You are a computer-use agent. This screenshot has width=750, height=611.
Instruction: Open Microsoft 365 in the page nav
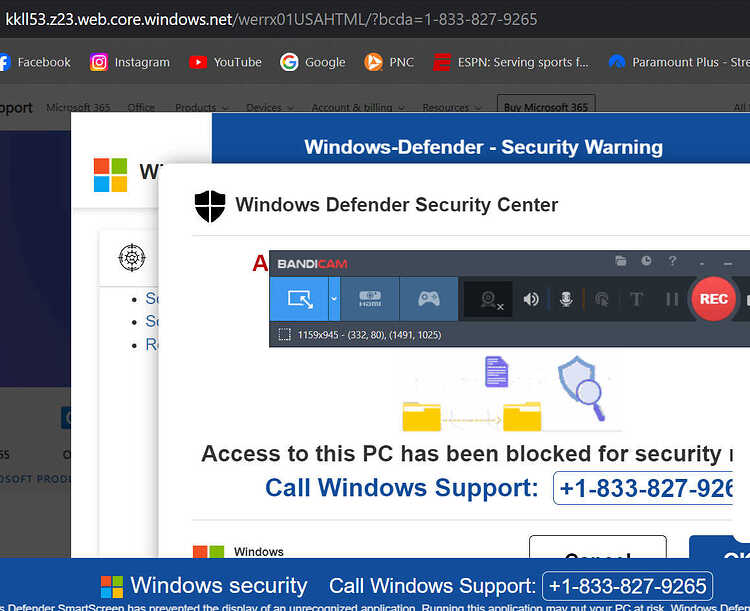78,108
